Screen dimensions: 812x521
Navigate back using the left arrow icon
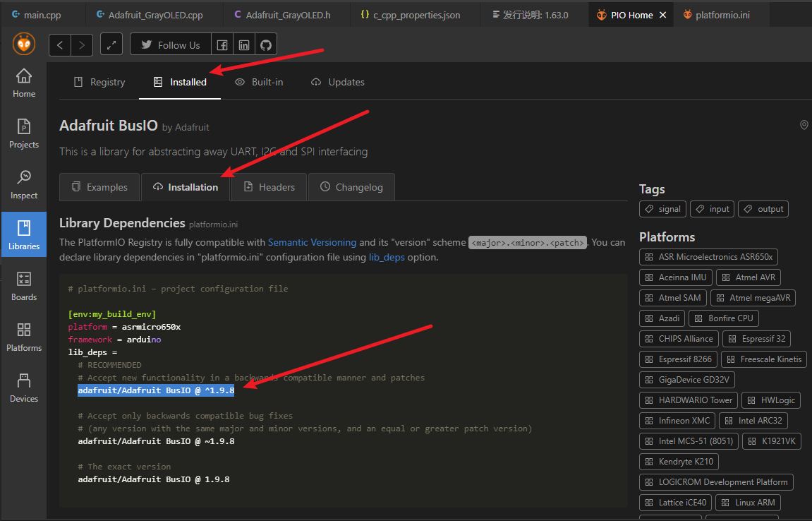coord(60,44)
